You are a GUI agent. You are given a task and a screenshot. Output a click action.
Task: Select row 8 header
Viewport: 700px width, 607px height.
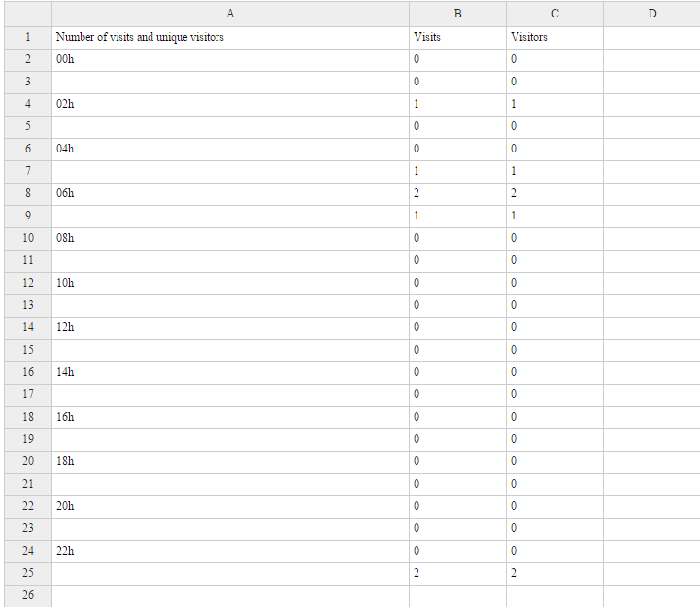28,194
